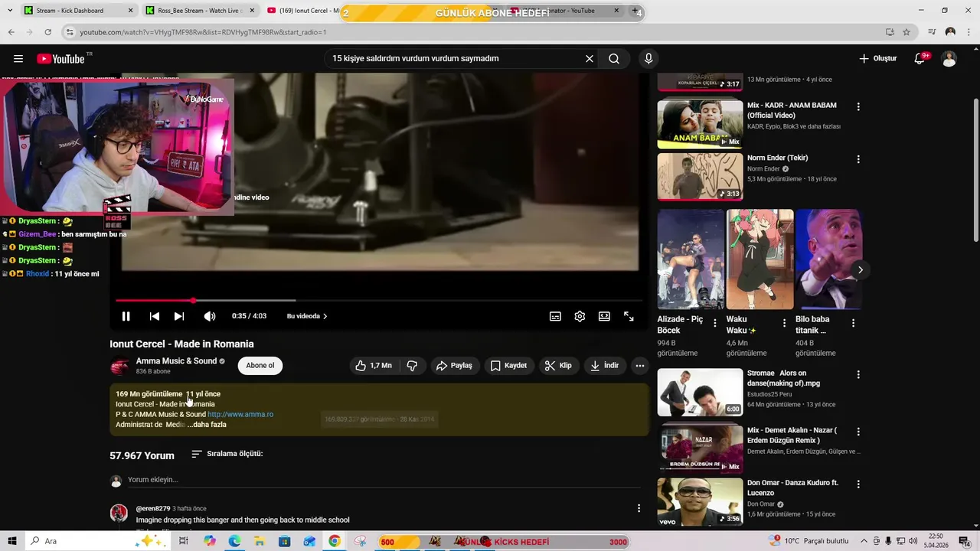Open options for Alizade Piç Böcek short
The height and width of the screenshot is (551, 980).
tap(715, 323)
